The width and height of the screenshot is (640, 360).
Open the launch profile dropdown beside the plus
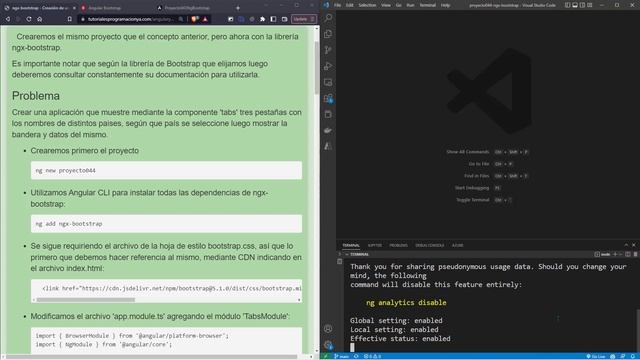621,254
